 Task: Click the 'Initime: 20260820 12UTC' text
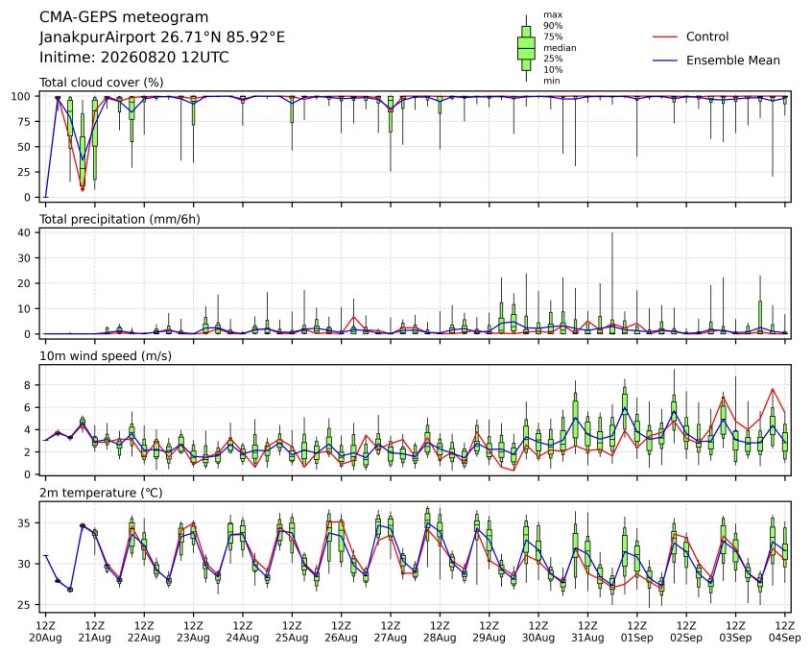[134, 57]
